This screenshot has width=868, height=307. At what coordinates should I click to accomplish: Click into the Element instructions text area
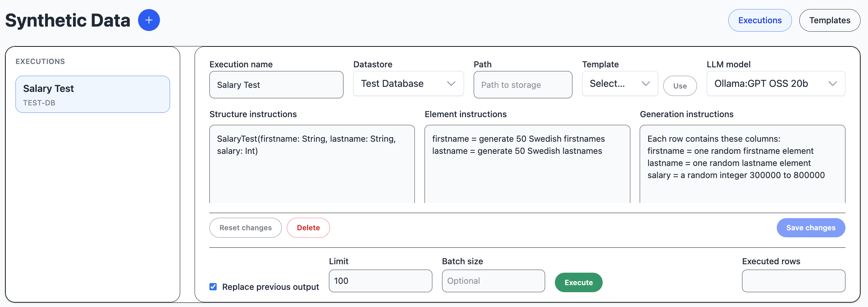coord(527,175)
